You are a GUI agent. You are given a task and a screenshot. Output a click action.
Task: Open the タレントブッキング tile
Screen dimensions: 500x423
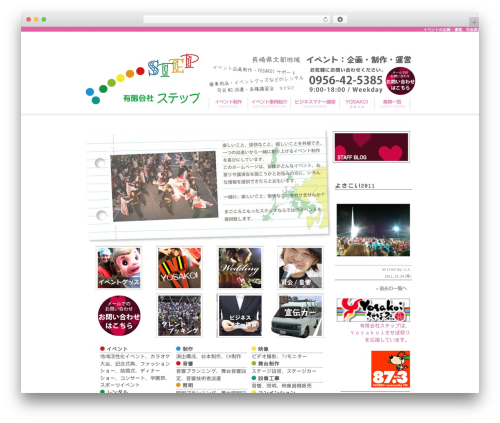[x=179, y=315]
